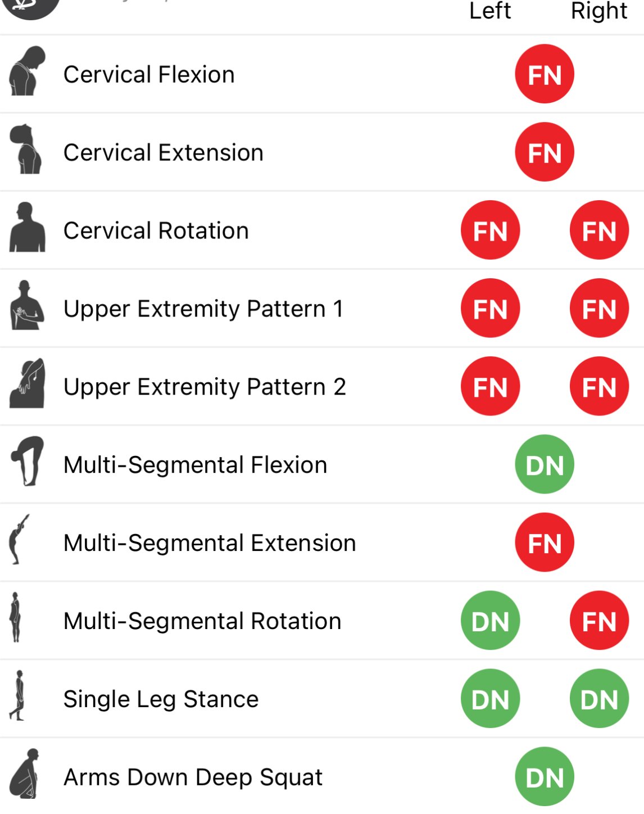
Task: Select the Multi-Segmental Extension label
Action: pos(210,543)
